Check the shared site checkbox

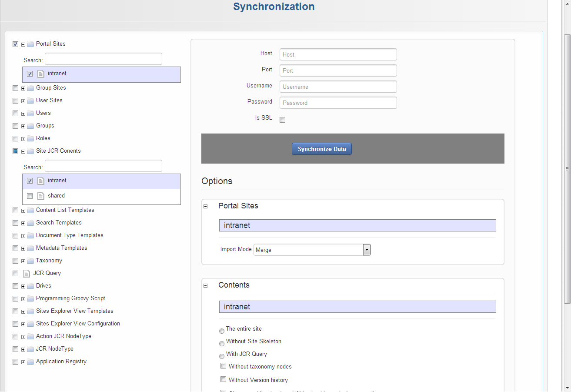[30, 196]
